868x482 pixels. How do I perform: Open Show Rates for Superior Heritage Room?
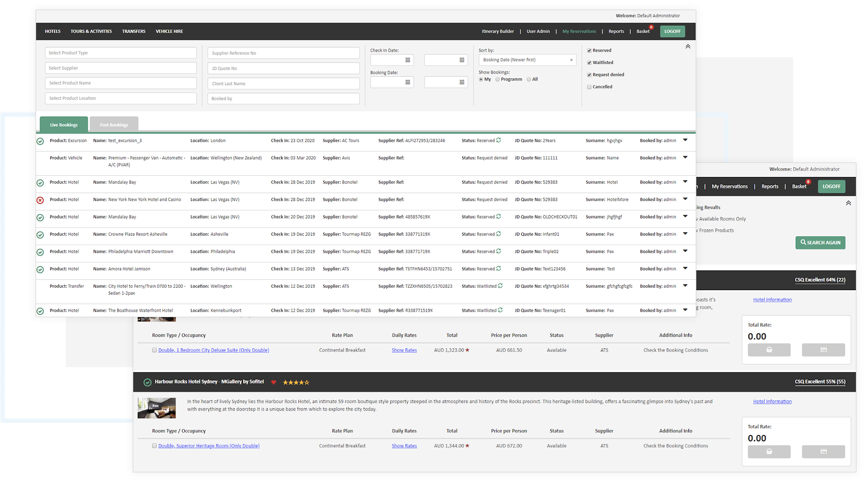(x=404, y=445)
